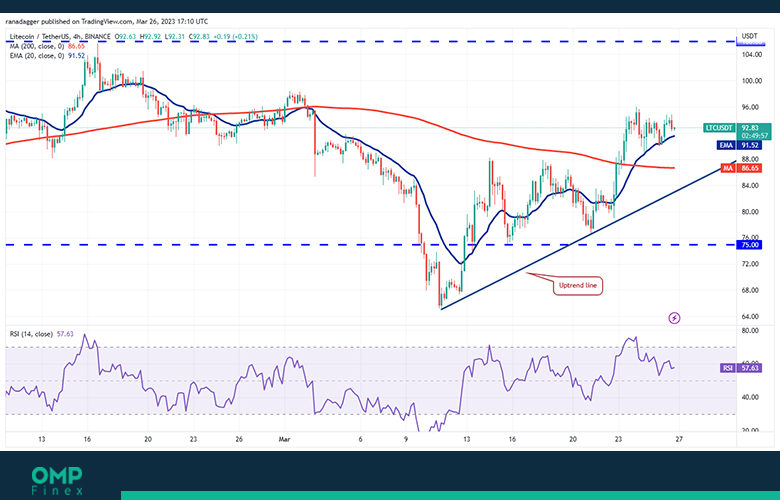
Task: Click the purple lightning bolt icon
Action: click(674, 318)
